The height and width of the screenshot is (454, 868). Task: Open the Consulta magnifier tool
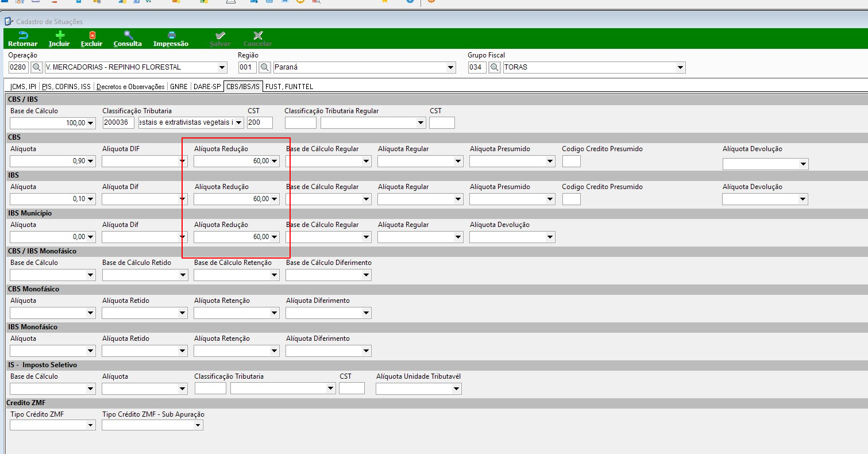(128, 36)
